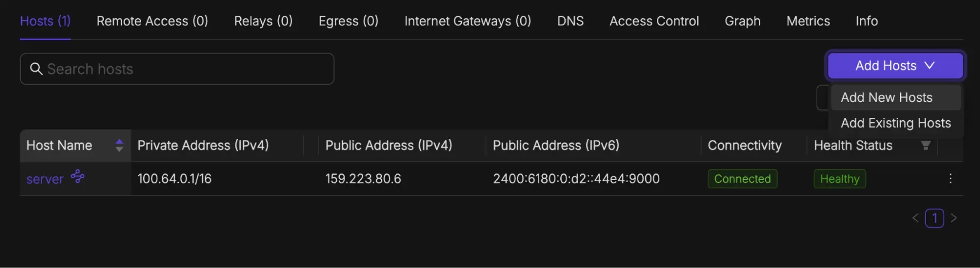Expand the Add Hosts dropdown
This screenshot has height=268, width=980.
point(895,66)
